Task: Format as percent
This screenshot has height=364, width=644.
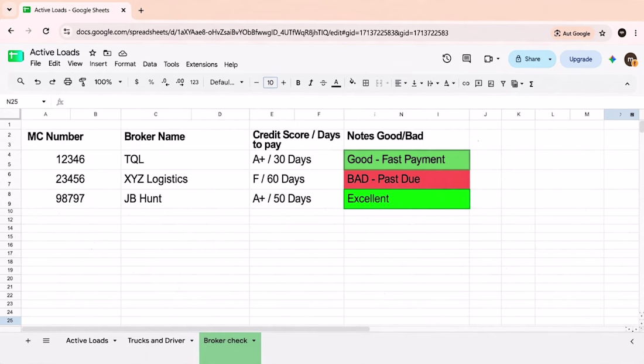Action: 151,82
